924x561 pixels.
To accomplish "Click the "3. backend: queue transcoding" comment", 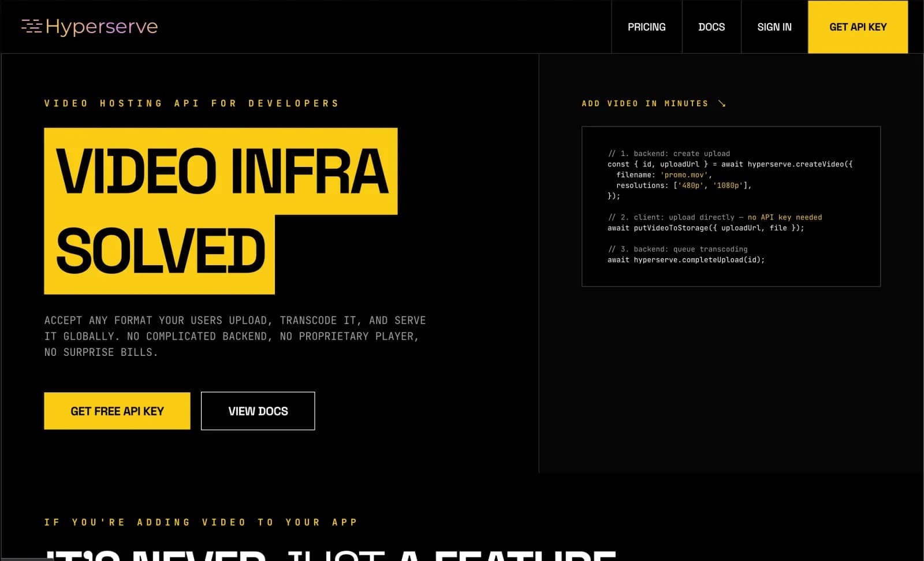I will [677, 249].
